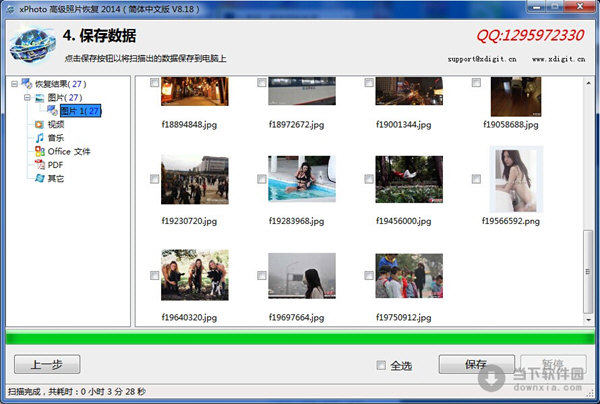Click the thumbnail list scrollbar thumb
This screenshot has width=600, height=404.
[588, 272]
